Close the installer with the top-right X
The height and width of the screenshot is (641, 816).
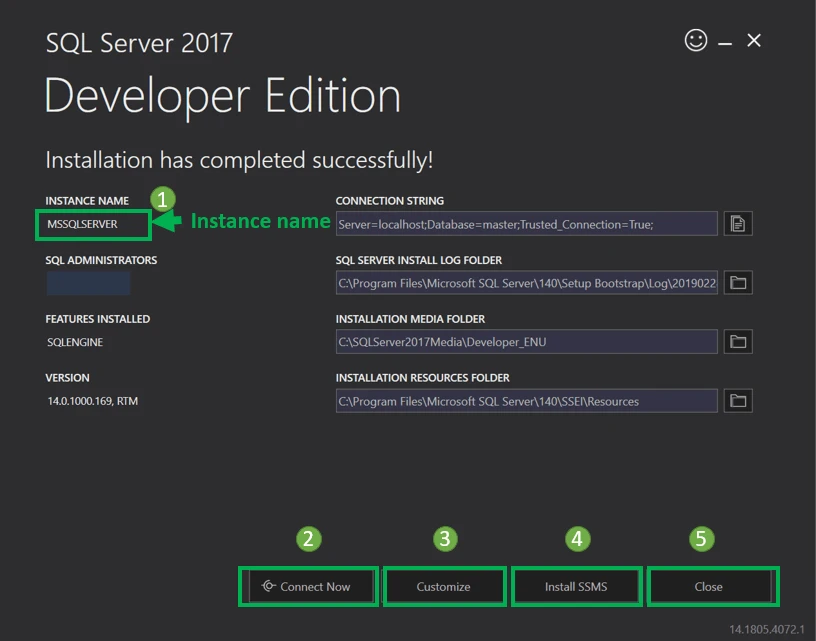pyautogui.click(x=754, y=40)
